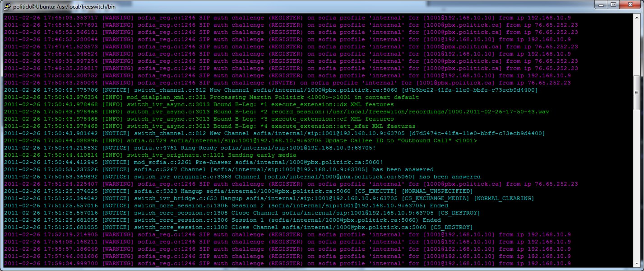644x271 pixels.
Task: Select the Processing Martin Politick dialplan line
Action: point(212,98)
